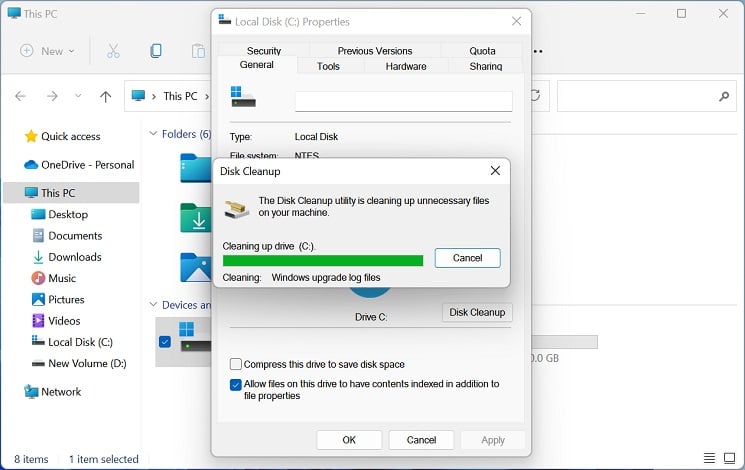Screen dimensions: 745x470
Task: Open the Quota tab
Action: coord(482,51)
